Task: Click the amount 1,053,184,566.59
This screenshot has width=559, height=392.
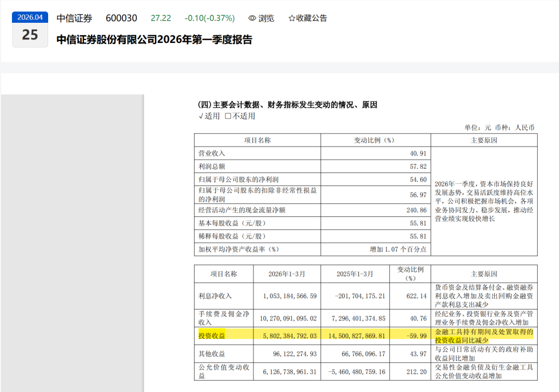Action: click(289, 296)
